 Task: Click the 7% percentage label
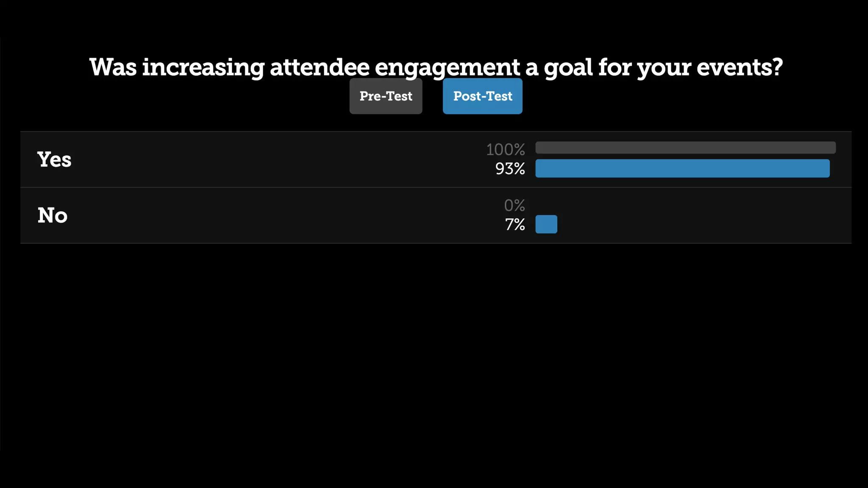coord(515,225)
